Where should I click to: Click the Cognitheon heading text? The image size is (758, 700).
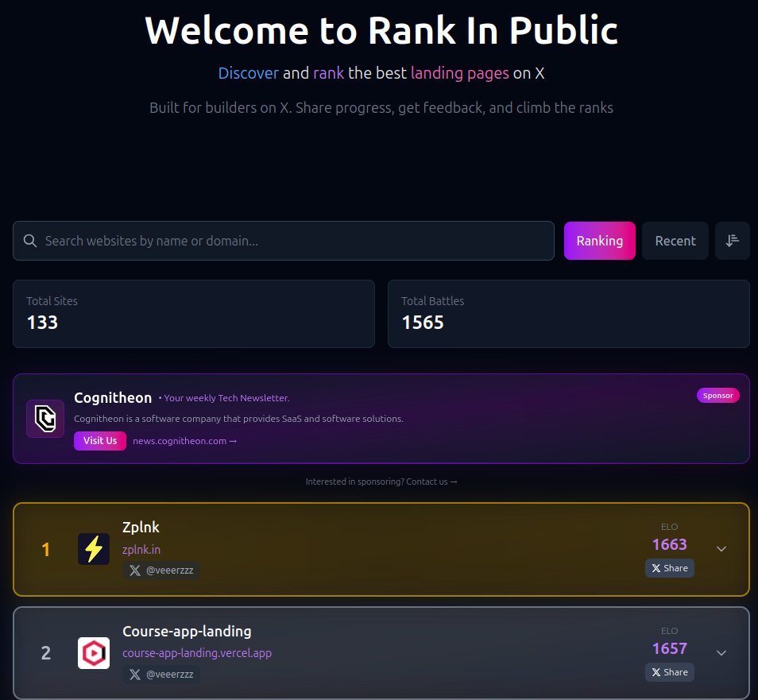[x=113, y=398]
